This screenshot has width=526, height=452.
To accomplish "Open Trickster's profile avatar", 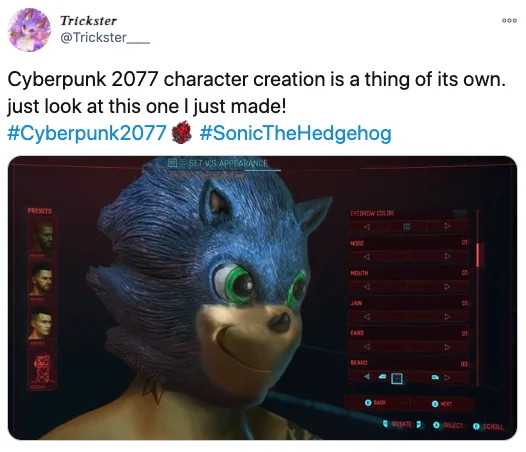I will (29, 30).
